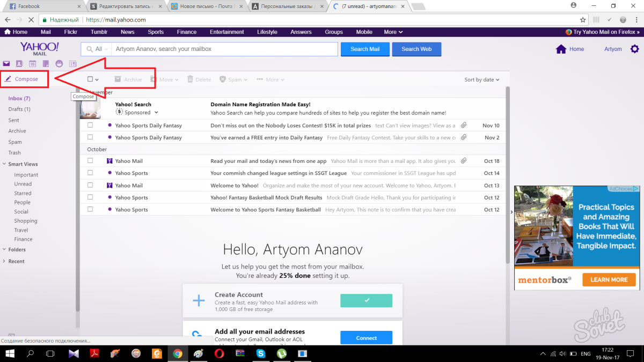Stop page loading with the X button
Screen dimensions: 644x362
click(x=32, y=20)
